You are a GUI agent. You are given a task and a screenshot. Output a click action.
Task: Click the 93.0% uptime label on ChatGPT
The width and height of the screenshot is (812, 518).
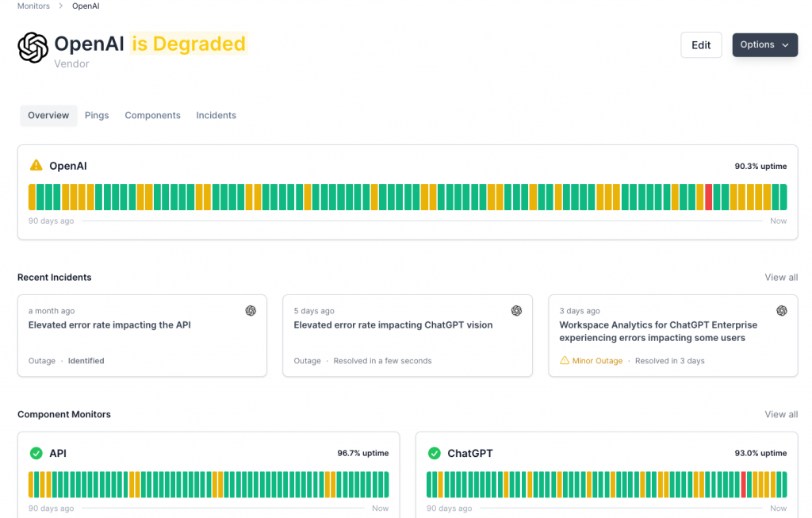tap(760, 453)
